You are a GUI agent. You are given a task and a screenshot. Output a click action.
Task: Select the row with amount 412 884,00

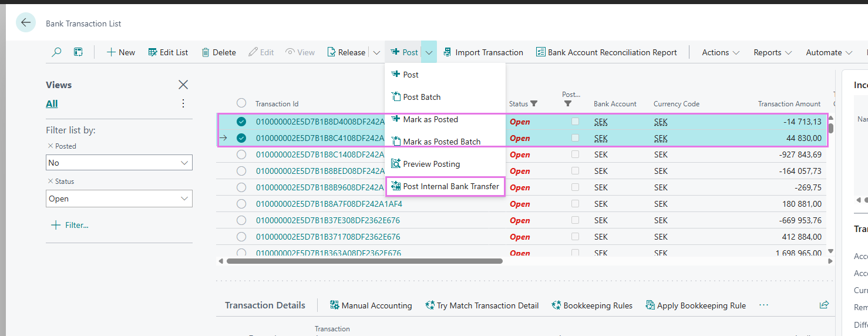coord(241,237)
